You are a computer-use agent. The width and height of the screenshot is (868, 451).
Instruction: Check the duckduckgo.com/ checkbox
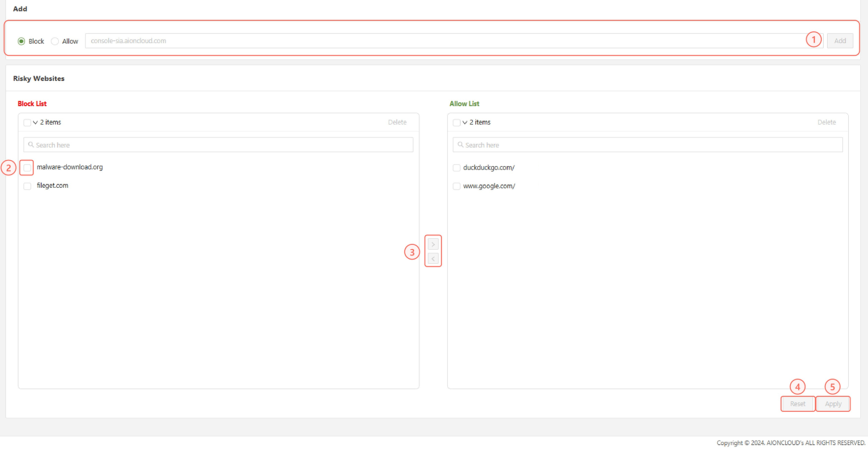click(456, 168)
